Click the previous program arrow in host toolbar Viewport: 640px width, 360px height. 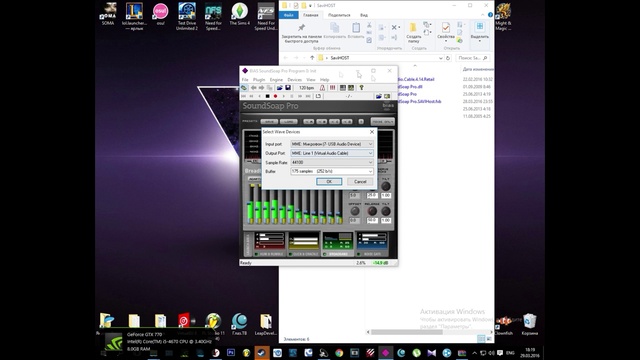click(x=253, y=88)
